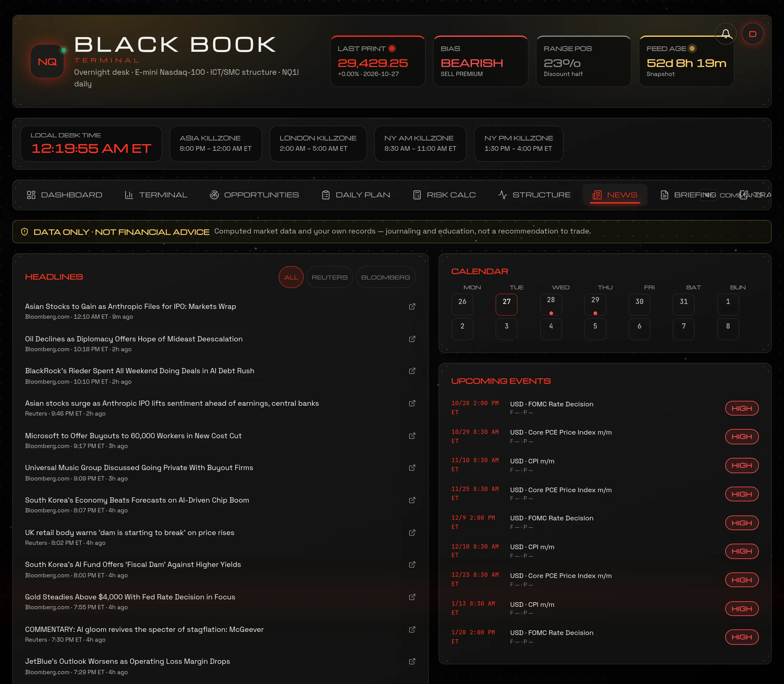Screen dimensions: 784x684
Task: Open external link for Microsoft Buyouts headline
Action: pyautogui.click(x=412, y=436)
